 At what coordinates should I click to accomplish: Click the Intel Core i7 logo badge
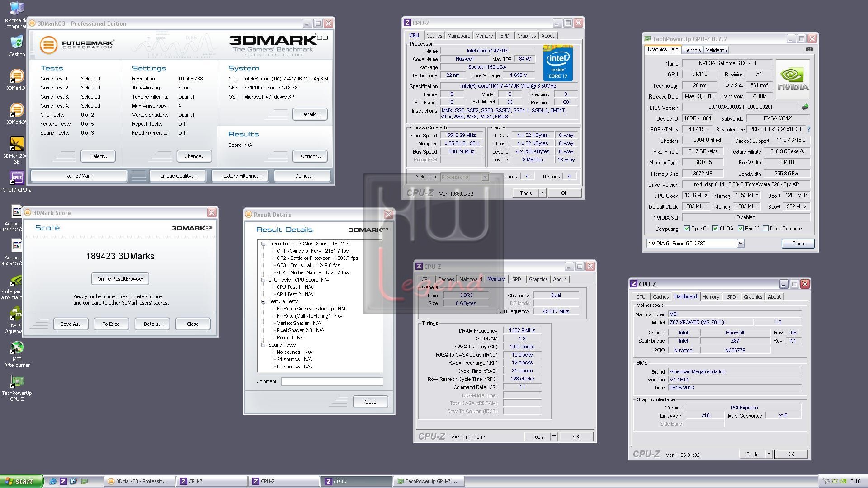point(558,63)
